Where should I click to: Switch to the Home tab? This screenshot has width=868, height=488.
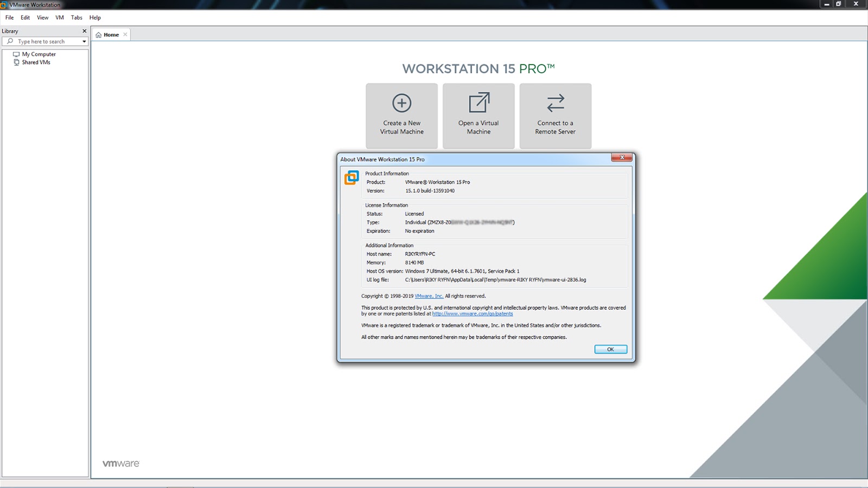111,34
